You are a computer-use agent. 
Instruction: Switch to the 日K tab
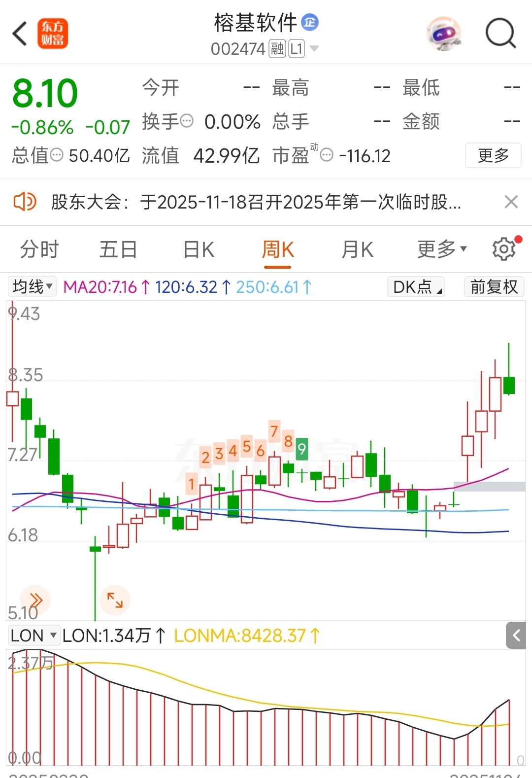(x=199, y=249)
